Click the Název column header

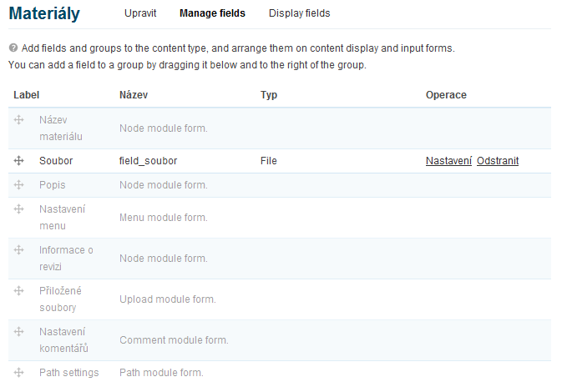tap(134, 95)
